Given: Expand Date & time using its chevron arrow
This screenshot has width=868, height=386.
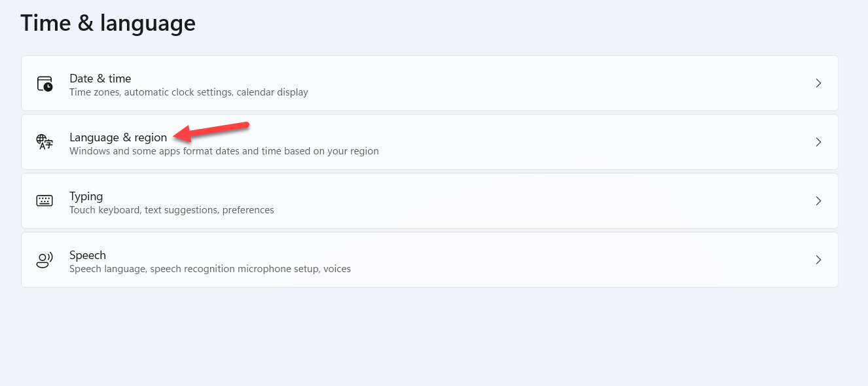Looking at the screenshot, I should 818,83.
